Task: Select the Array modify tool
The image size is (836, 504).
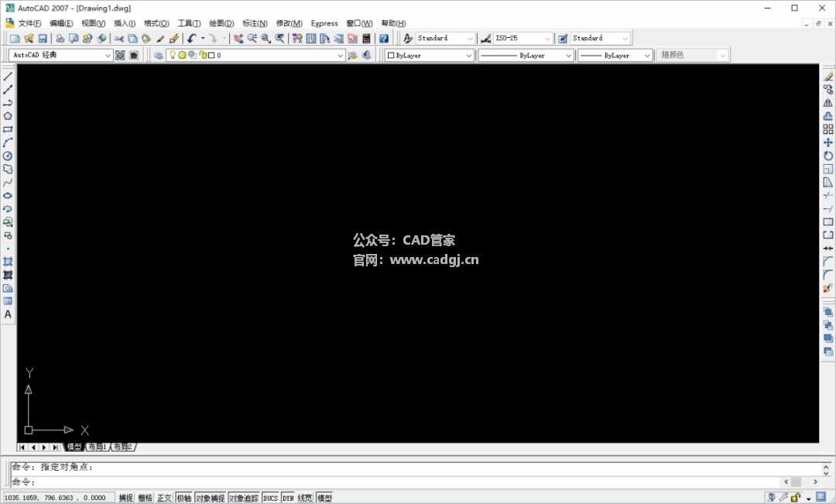Action: 828,129
